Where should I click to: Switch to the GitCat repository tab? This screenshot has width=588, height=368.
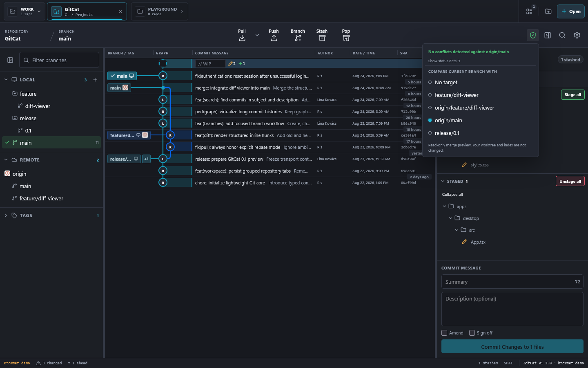(87, 11)
